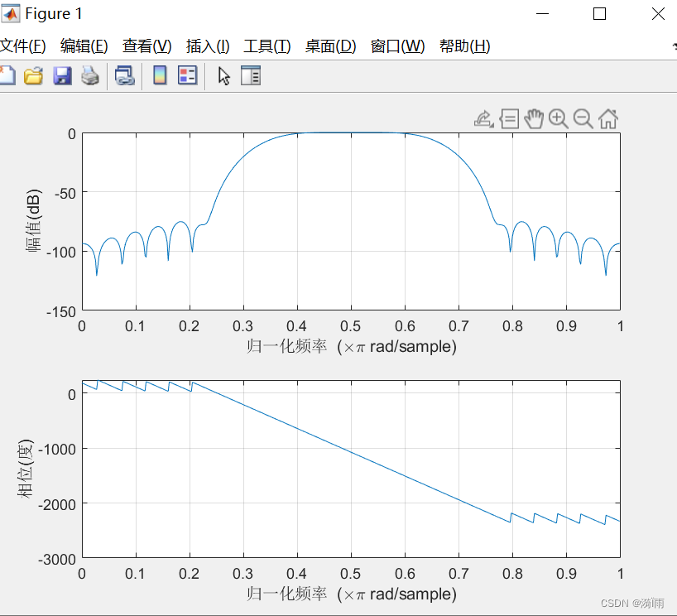Print the figure
Image resolution: width=677 pixels, height=616 pixels.
pyautogui.click(x=89, y=75)
